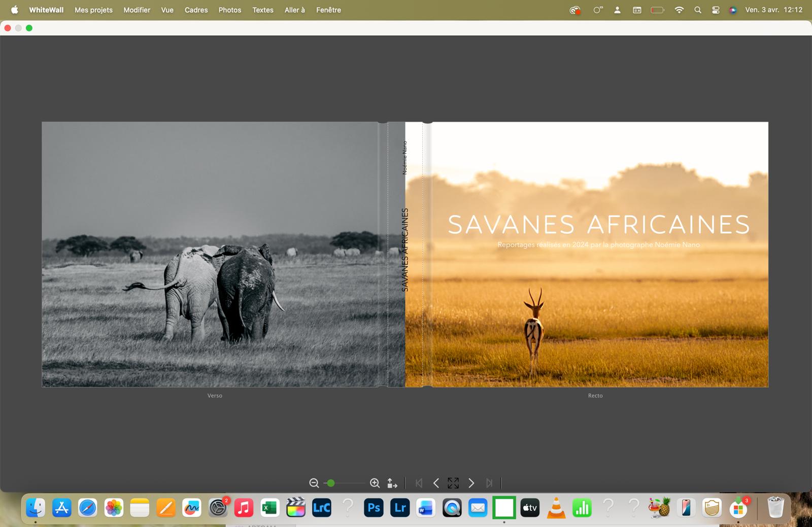This screenshot has width=812, height=527.
Task: Click the zoom in magnifier icon
Action: tap(375, 483)
